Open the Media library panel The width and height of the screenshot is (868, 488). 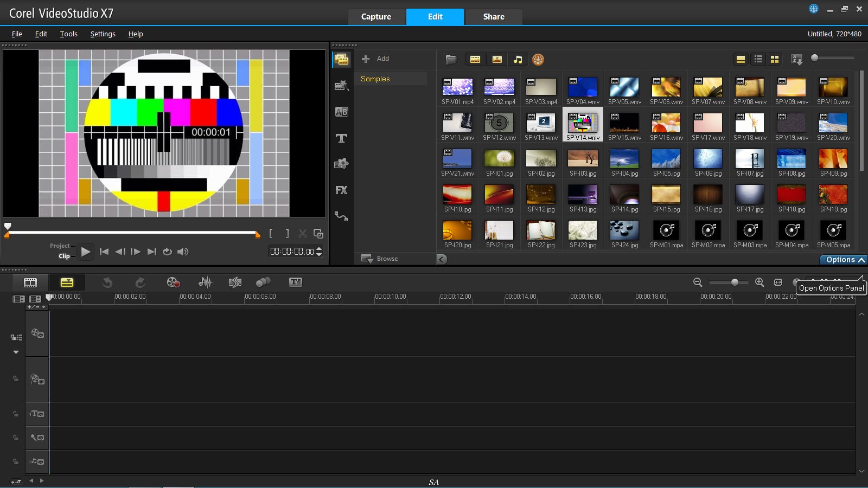coord(342,59)
